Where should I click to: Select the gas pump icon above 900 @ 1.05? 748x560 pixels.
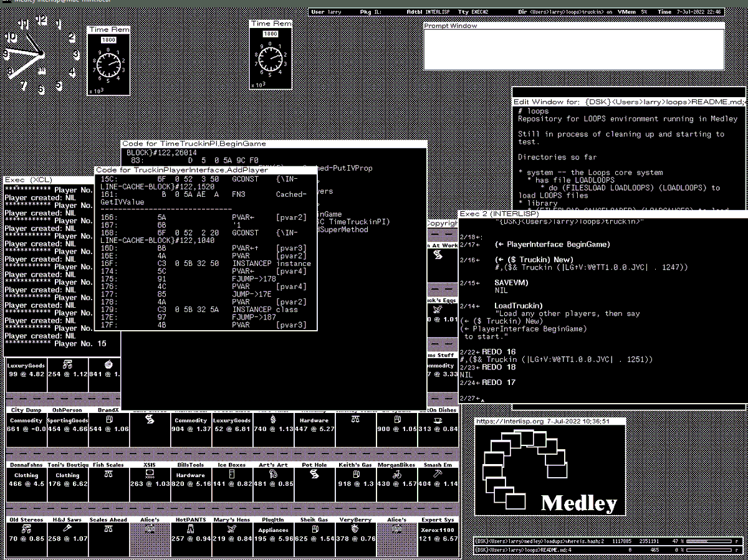pyautogui.click(x=396, y=420)
